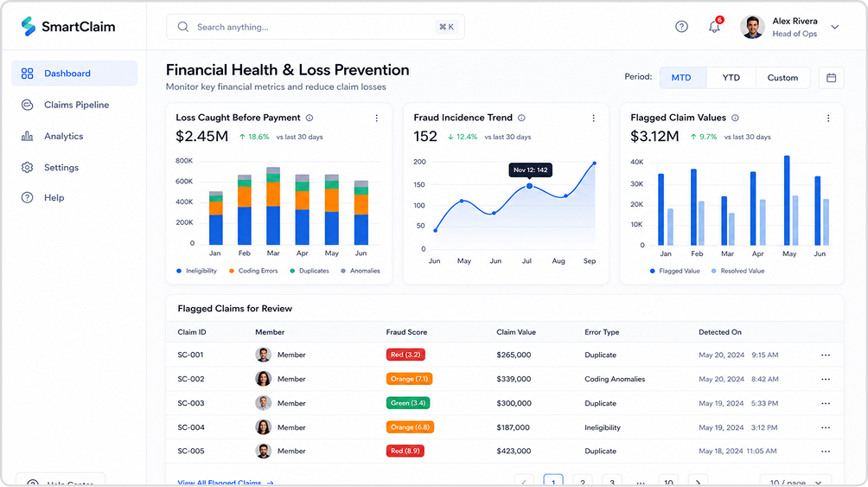Toggle Resolved Value legend entry
The width and height of the screenshot is (868, 487).
pyautogui.click(x=737, y=271)
